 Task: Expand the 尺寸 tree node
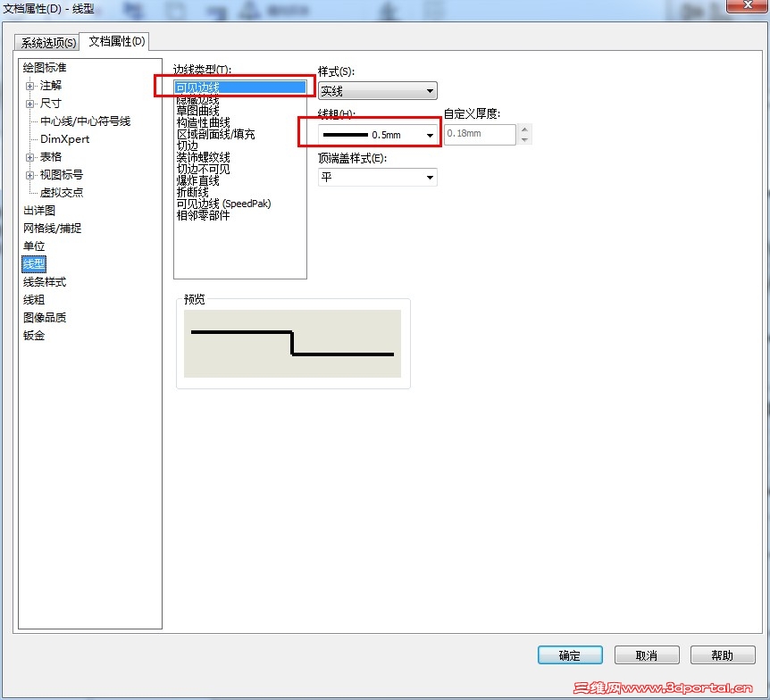(29, 103)
